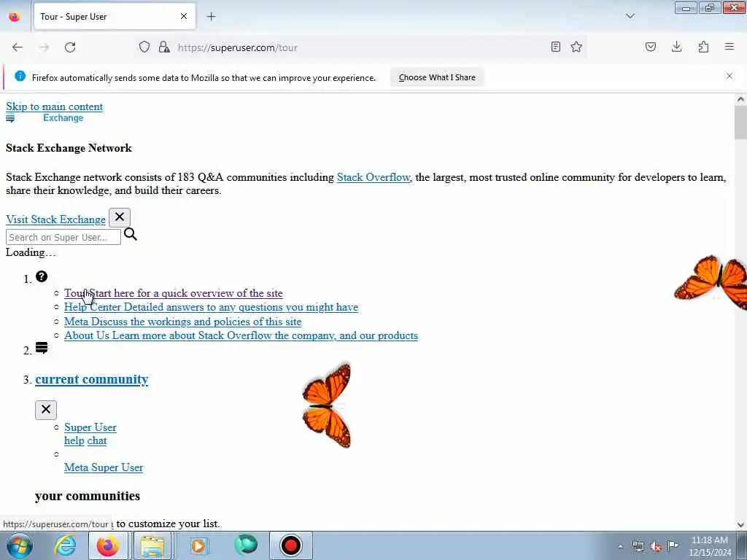Open Windows Explorer folder in taskbar
This screenshot has height=560, width=747.
coord(152,545)
